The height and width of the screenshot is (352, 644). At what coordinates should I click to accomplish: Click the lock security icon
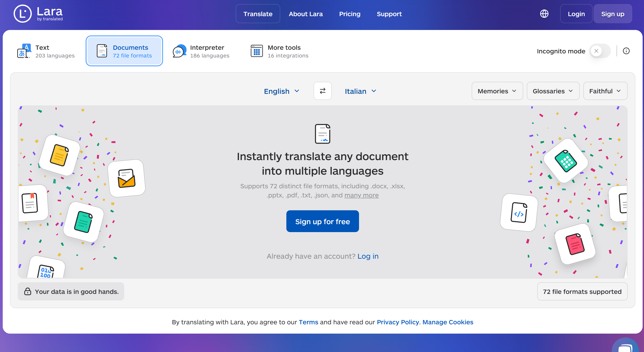[x=27, y=292]
